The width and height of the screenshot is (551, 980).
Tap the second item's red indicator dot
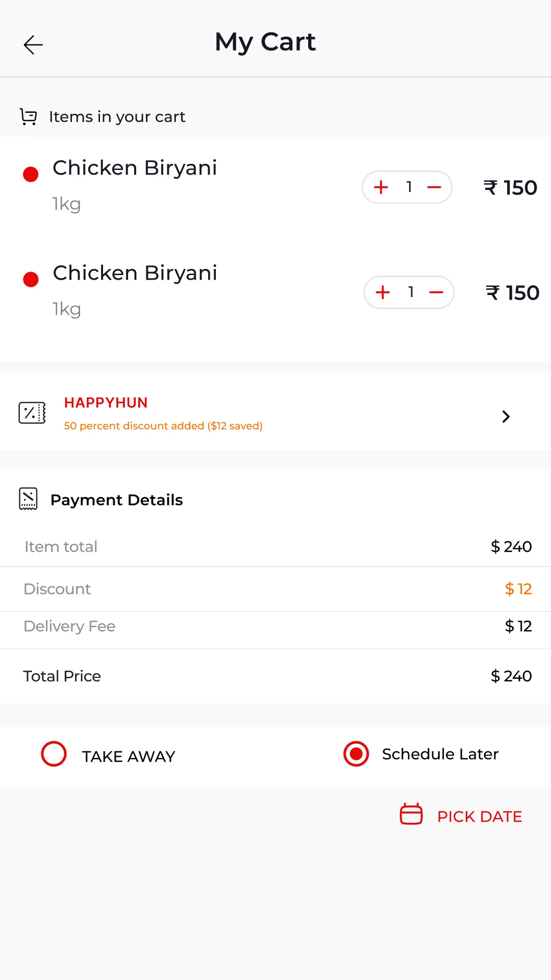[x=31, y=280]
